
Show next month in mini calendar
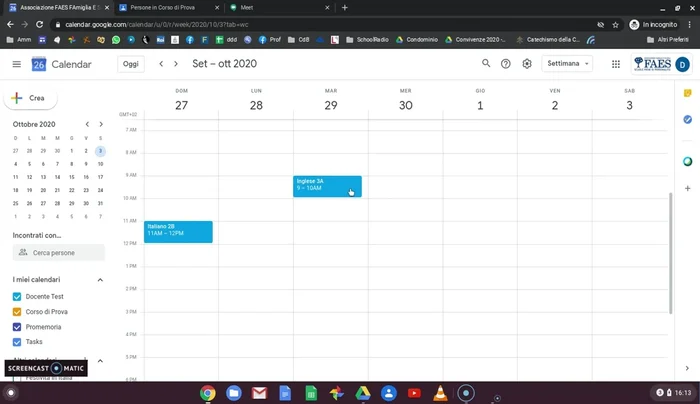pyautogui.click(x=101, y=124)
